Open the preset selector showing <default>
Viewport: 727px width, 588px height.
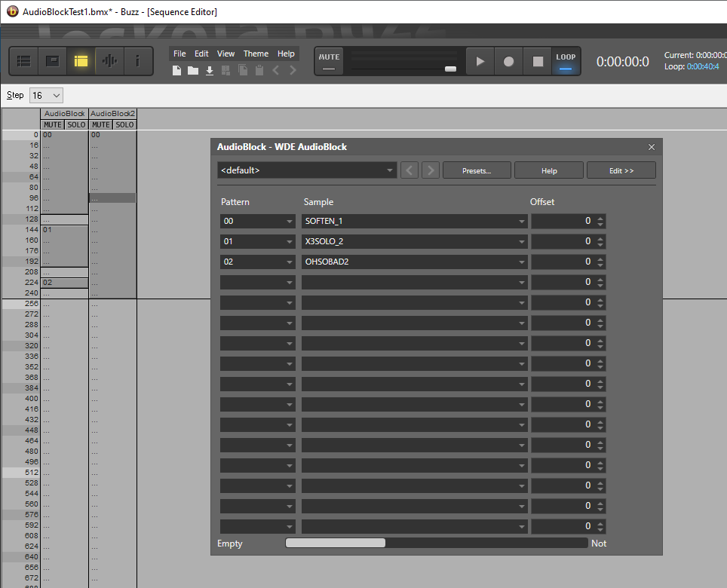307,170
